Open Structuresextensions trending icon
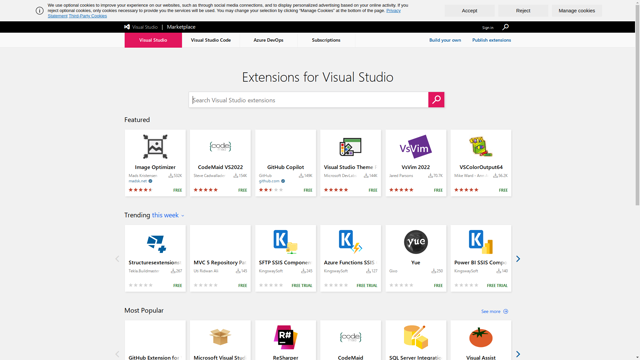 click(156, 243)
